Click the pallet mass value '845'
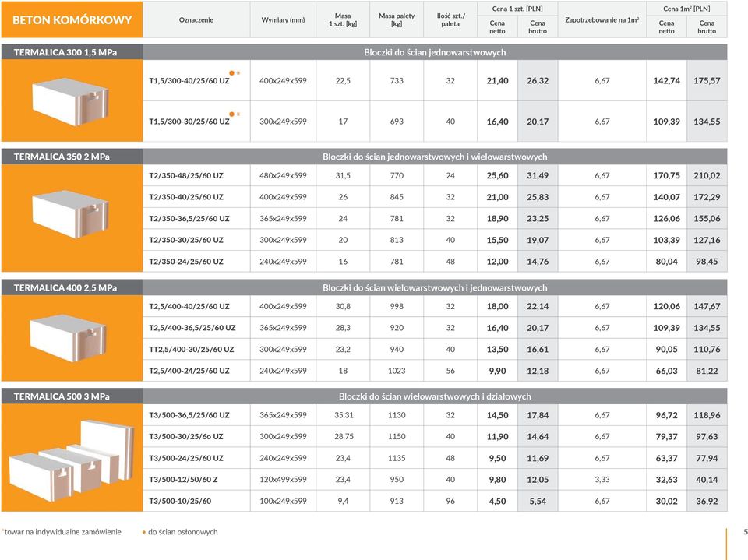Viewport: 748px width, 560px height. [x=397, y=197]
